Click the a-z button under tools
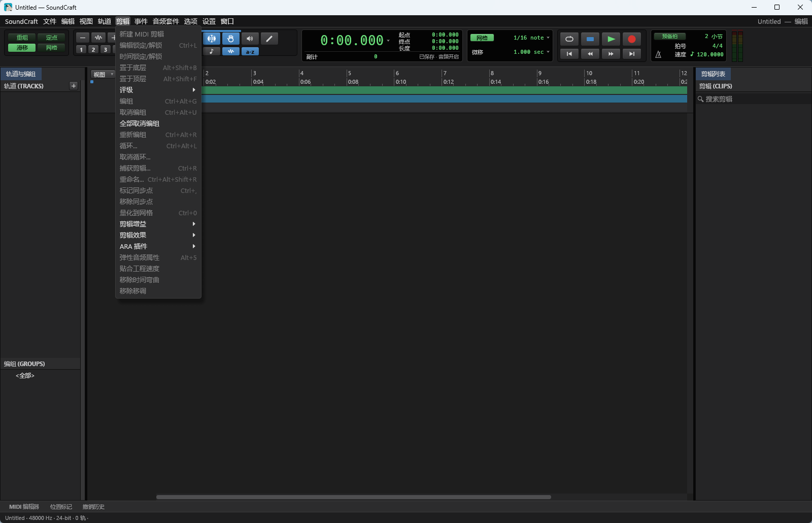812x523 pixels. click(x=250, y=51)
